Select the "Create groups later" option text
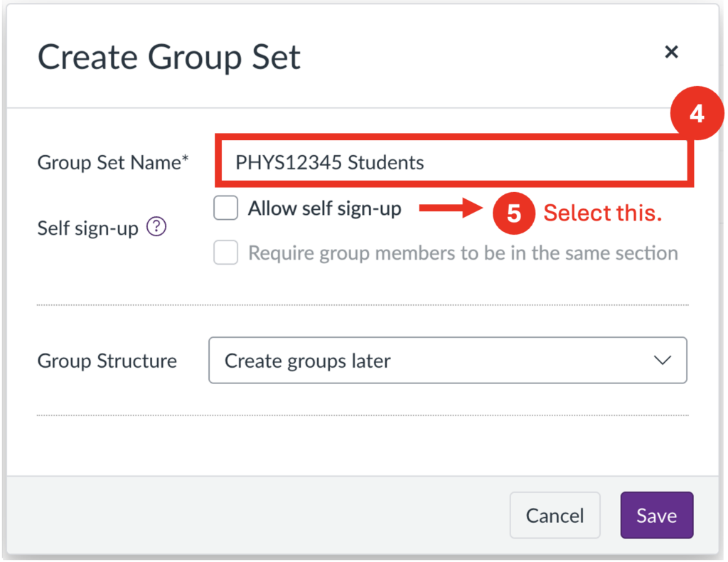Image resolution: width=728 pixels, height=562 pixels. pos(308,361)
